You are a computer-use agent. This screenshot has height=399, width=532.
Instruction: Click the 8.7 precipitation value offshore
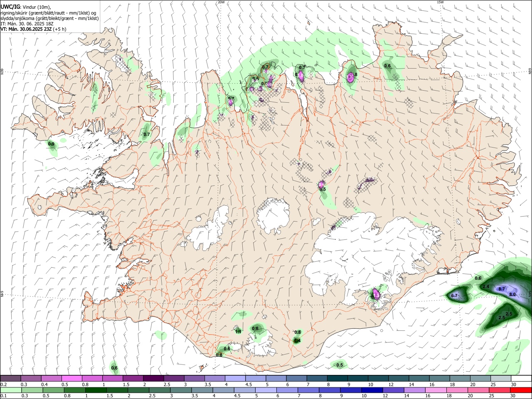[502, 289]
